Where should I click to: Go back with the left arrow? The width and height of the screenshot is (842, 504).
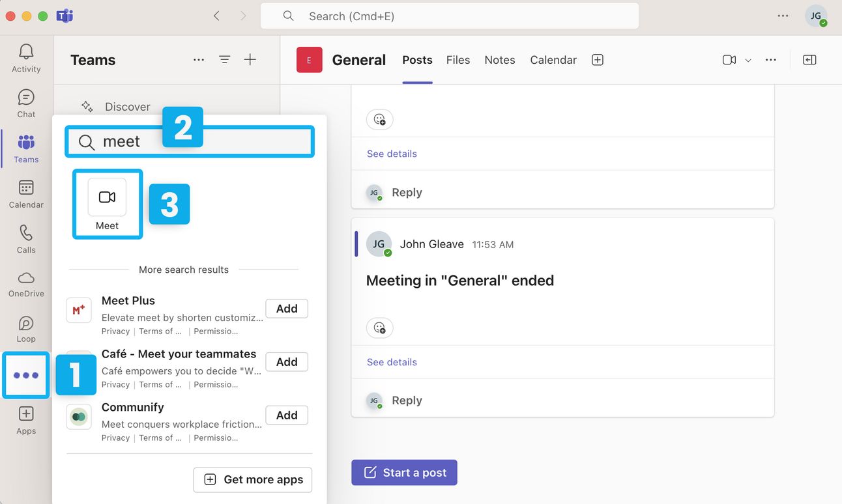point(216,16)
